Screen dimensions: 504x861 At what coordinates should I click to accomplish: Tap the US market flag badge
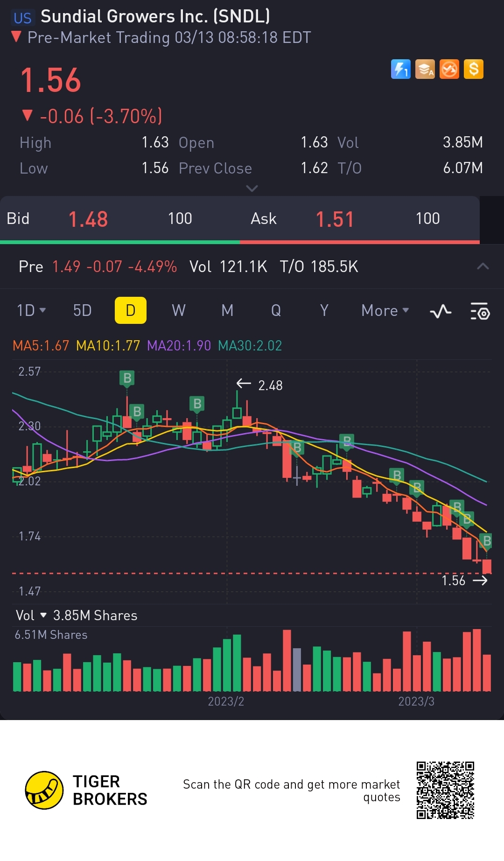click(22, 18)
